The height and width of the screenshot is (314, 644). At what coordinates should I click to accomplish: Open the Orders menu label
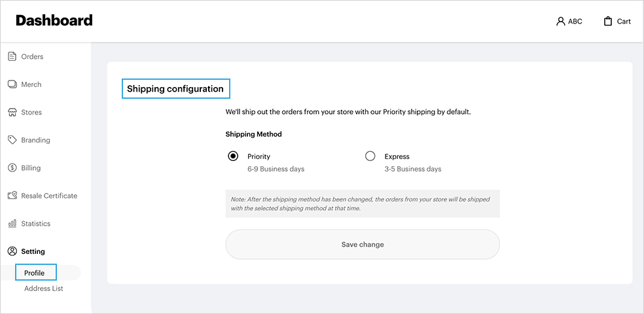(32, 57)
